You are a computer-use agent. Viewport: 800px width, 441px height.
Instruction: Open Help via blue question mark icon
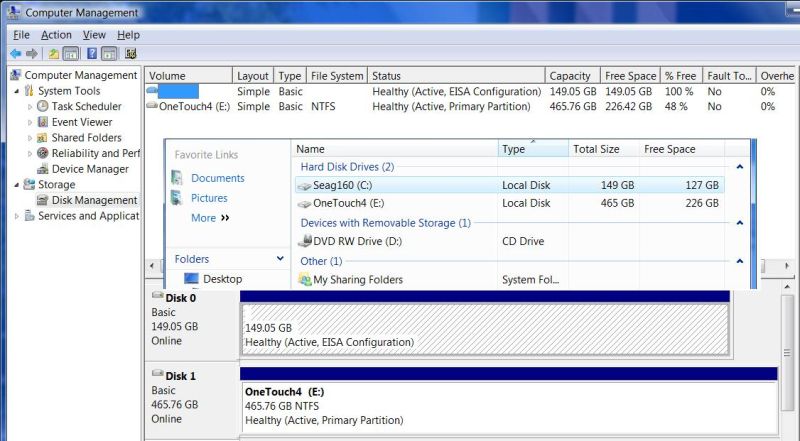[92, 54]
